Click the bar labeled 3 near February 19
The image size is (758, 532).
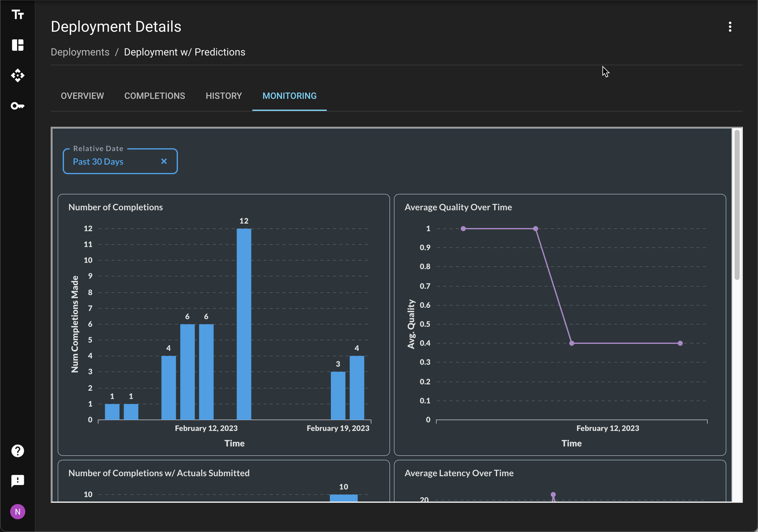pos(338,395)
